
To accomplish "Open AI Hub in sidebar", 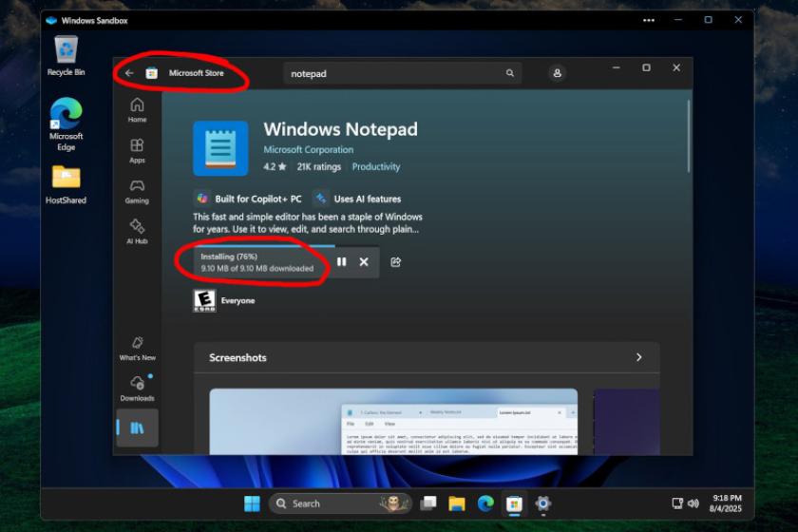I will point(137,232).
